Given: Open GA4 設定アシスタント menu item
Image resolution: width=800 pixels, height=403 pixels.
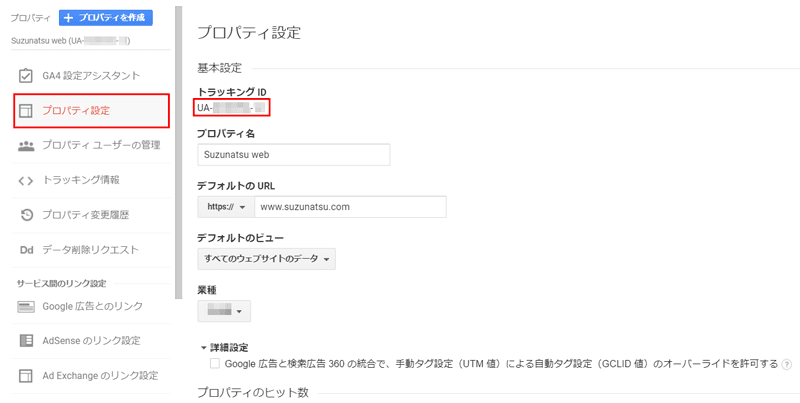Looking at the screenshot, I should coord(92,75).
